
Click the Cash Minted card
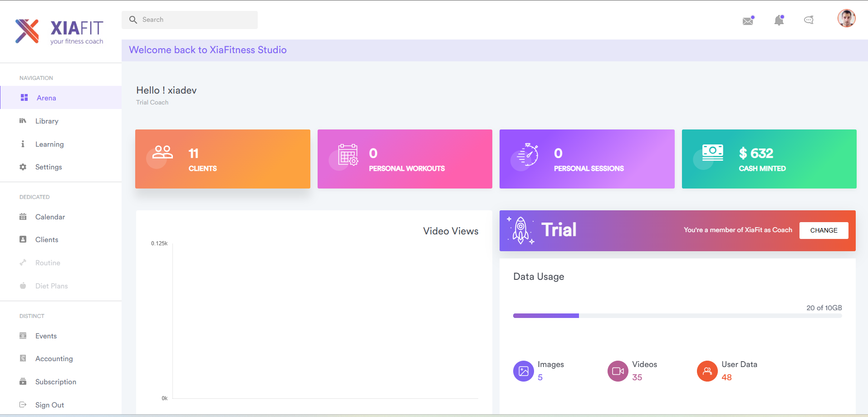(768, 159)
